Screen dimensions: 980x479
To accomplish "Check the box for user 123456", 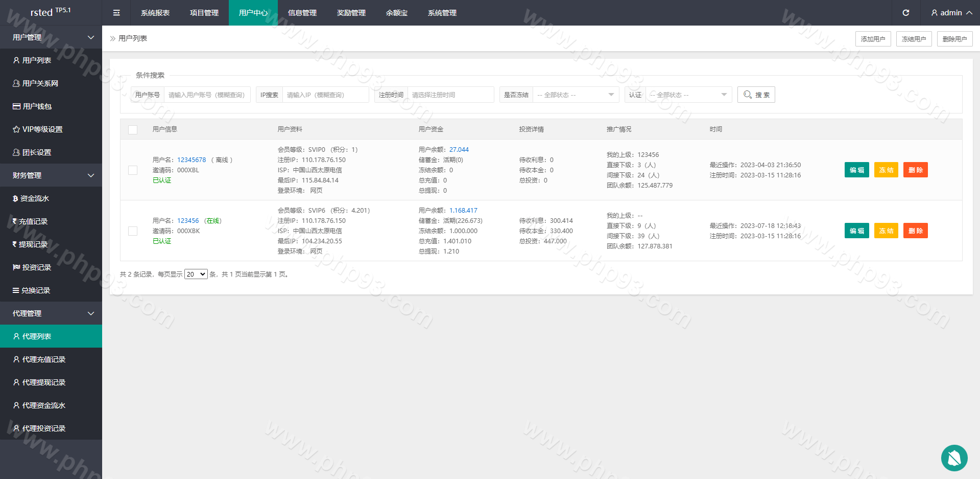I will pyautogui.click(x=133, y=231).
